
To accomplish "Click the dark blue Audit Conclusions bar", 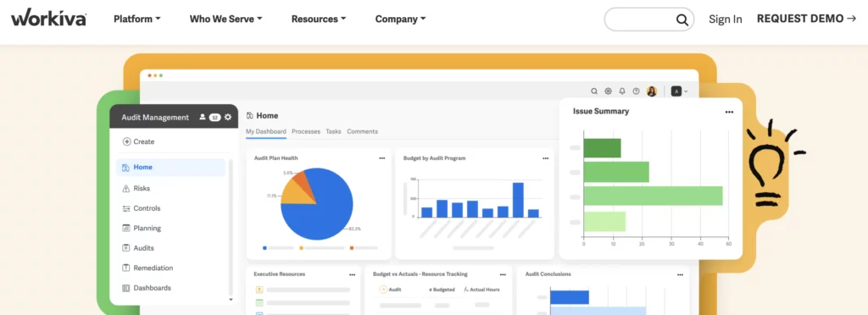I will click(x=570, y=297).
